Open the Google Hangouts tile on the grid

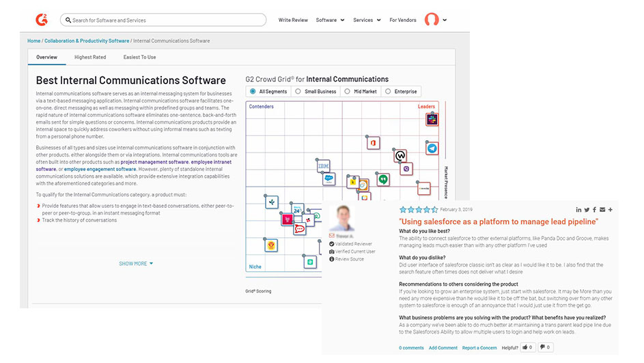383,180
